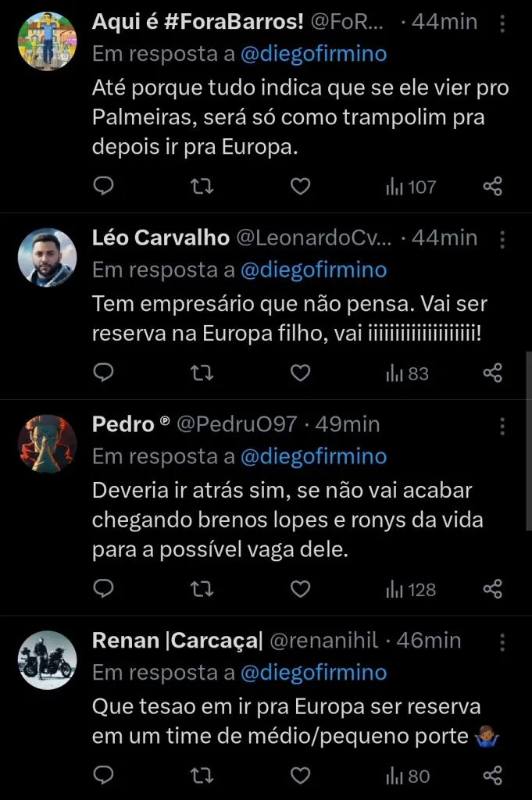Image resolution: width=532 pixels, height=800 pixels.
Task: Like Renan |Carcaça|'s tweet
Action: [300, 776]
